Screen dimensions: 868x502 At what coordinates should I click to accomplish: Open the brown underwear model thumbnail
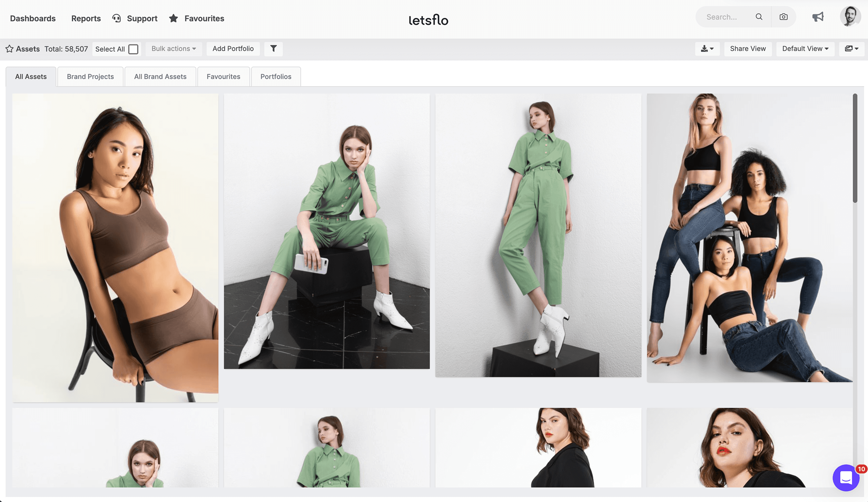115,248
